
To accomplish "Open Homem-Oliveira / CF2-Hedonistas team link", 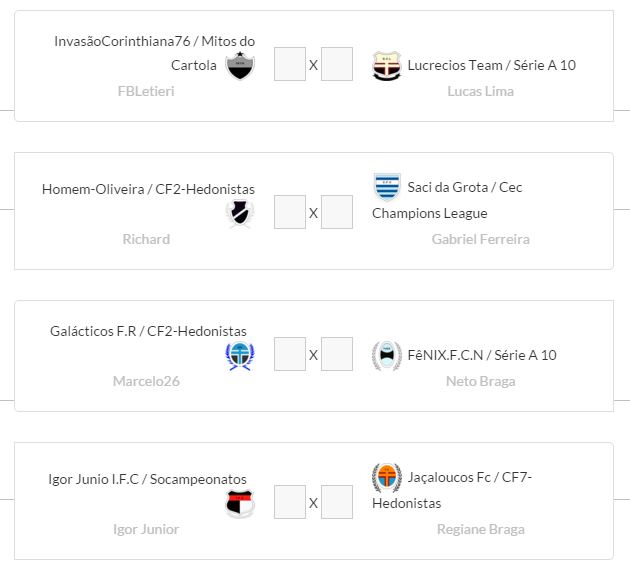I will tap(148, 189).
